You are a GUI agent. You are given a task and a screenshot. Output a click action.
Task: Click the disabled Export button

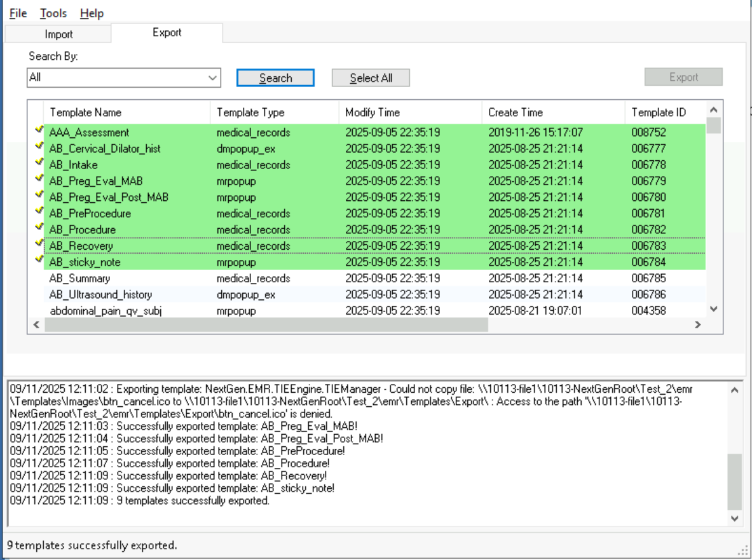pyautogui.click(x=683, y=77)
